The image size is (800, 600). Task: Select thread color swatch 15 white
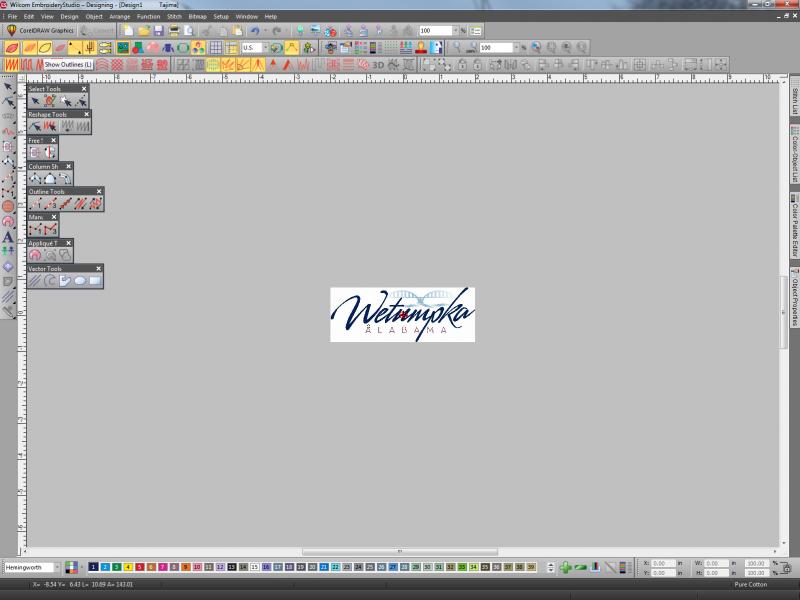(255, 567)
